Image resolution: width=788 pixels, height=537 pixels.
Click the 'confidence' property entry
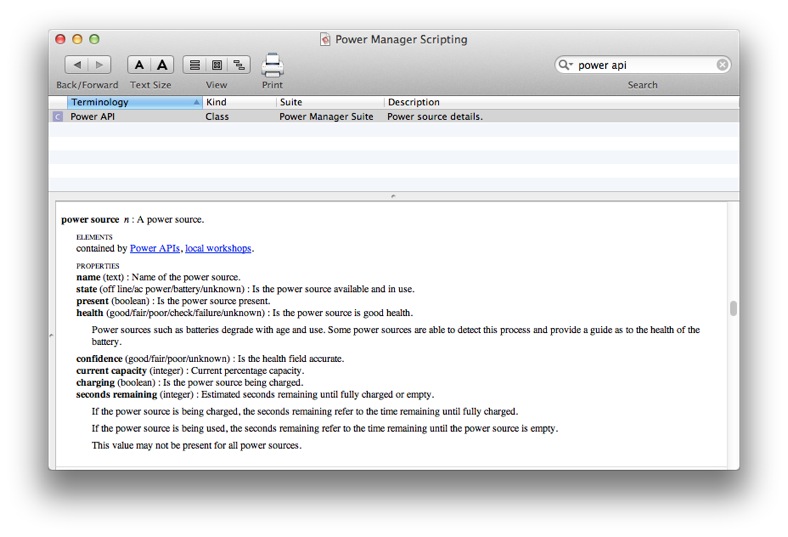coord(210,359)
